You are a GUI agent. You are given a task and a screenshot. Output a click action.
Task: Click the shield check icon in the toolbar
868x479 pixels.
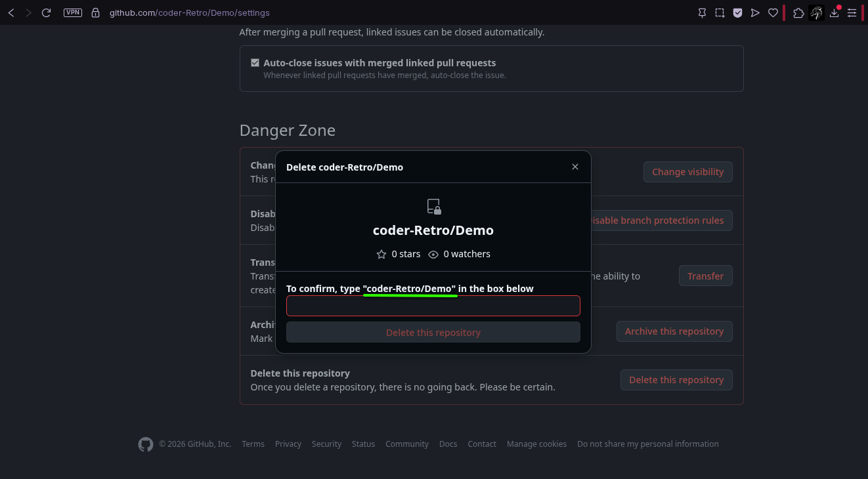pyautogui.click(x=738, y=12)
